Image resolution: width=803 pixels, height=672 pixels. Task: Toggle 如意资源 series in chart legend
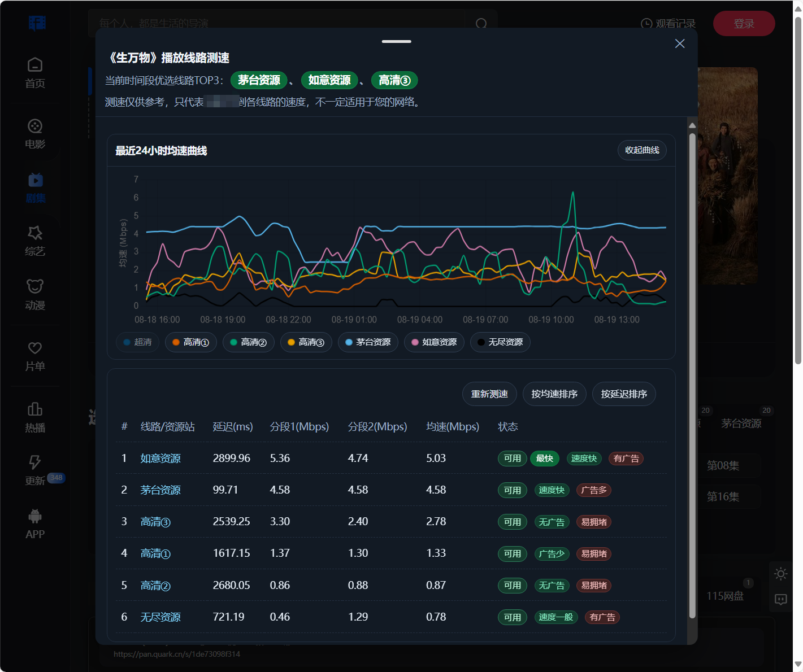pos(435,342)
